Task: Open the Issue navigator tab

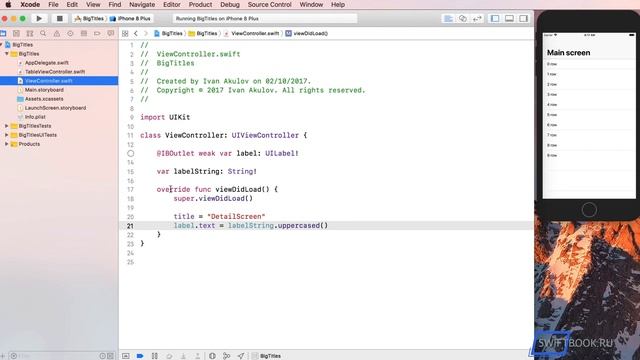Action: 57,33
